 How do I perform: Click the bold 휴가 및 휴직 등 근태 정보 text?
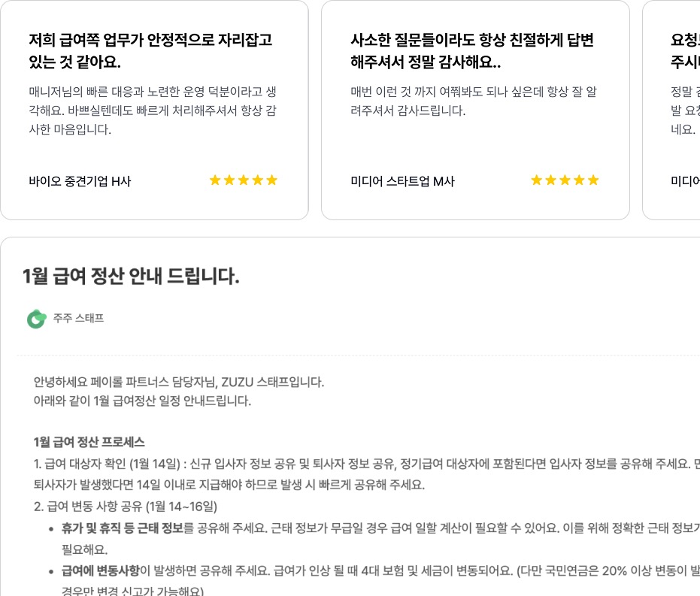(x=123, y=528)
